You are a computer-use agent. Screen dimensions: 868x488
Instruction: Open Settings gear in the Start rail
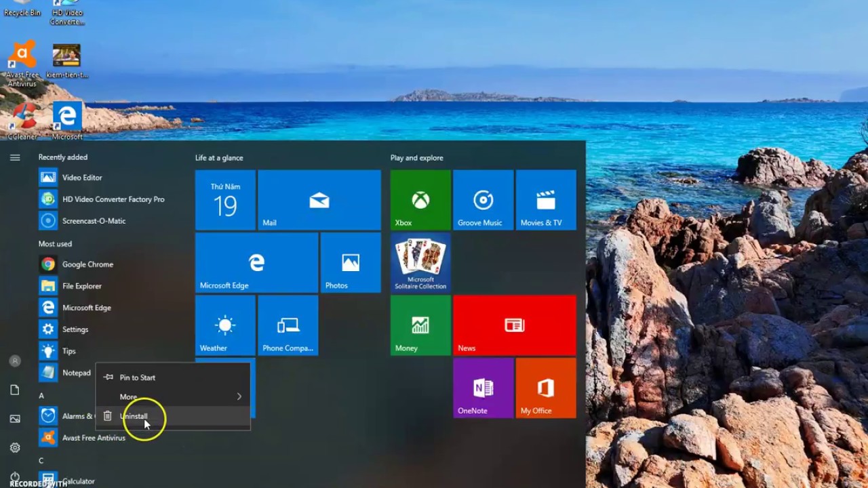[x=15, y=447]
